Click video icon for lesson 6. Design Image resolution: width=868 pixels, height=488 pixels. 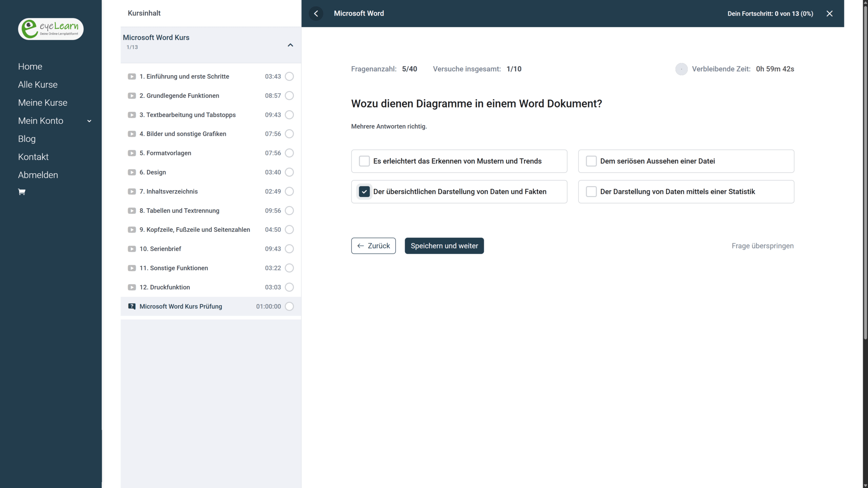click(132, 172)
